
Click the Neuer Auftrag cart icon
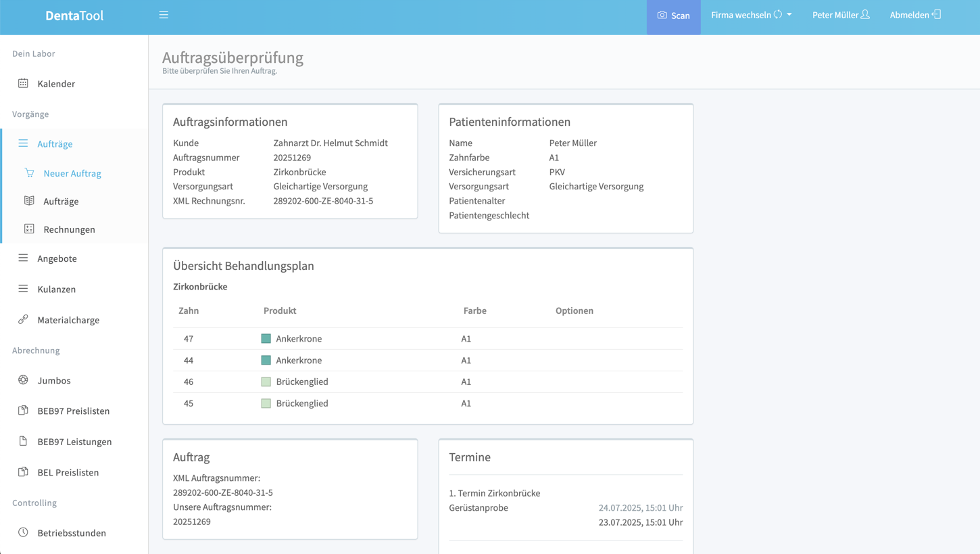pos(29,172)
